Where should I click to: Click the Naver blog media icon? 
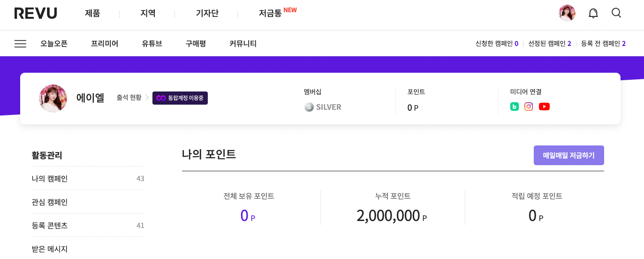pos(515,107)
